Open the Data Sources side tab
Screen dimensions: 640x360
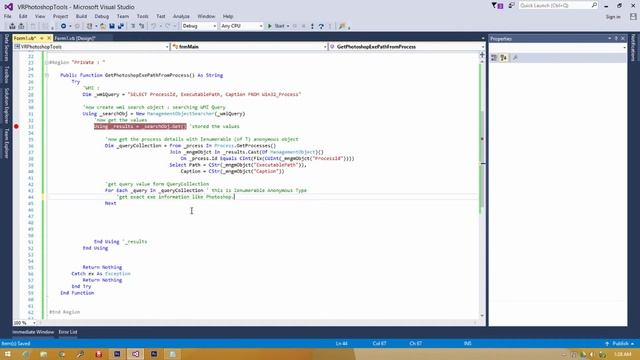(x=7, y=48)
